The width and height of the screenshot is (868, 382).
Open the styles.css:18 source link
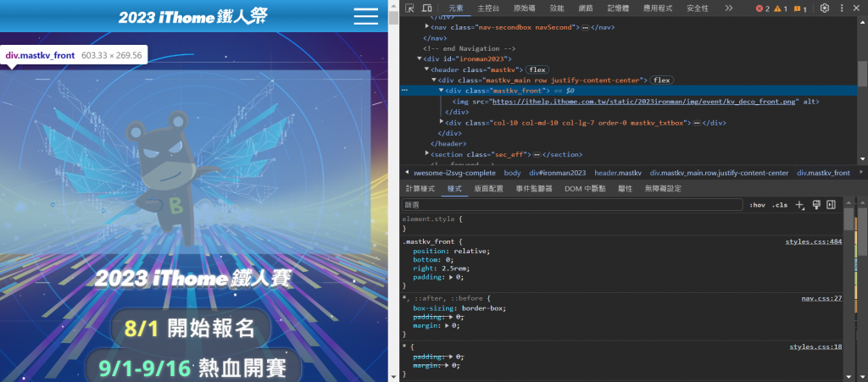816,346
